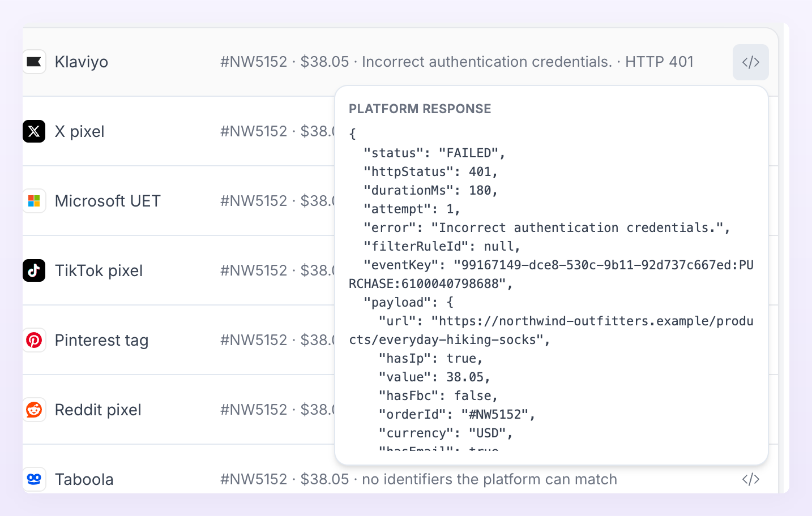
Task: Click the "payload": { opening line
Action: (408, 302)
